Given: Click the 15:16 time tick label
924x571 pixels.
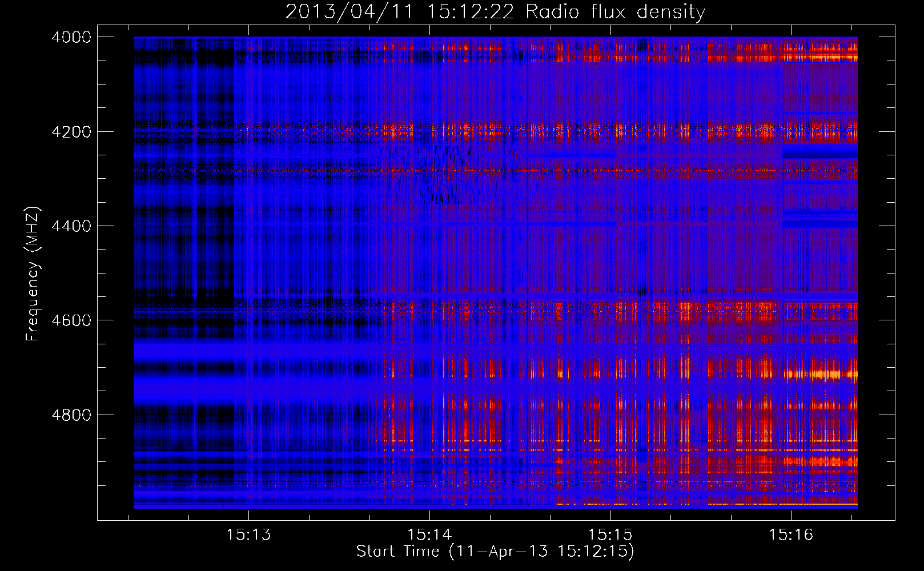Looking at the screenshot, I should (791, 535).
